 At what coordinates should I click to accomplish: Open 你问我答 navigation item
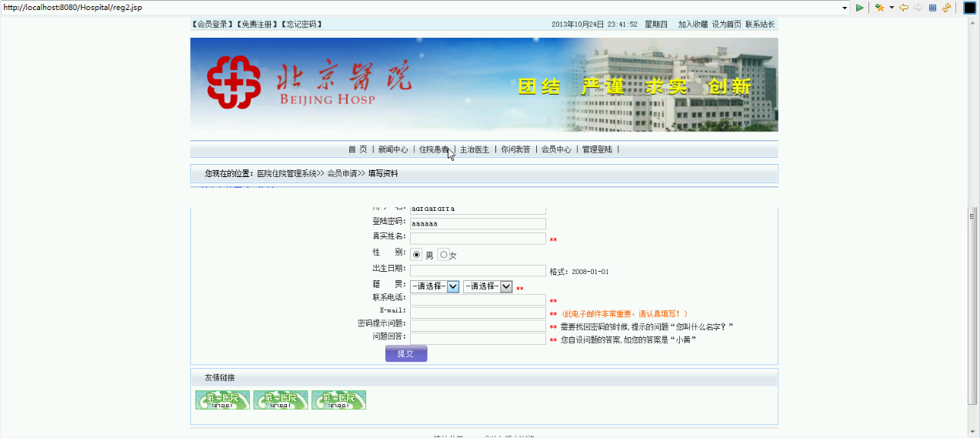[x=515, y=149]
